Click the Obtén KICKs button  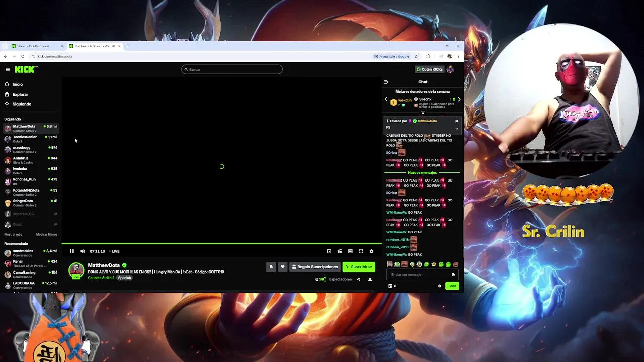[429, 69]
